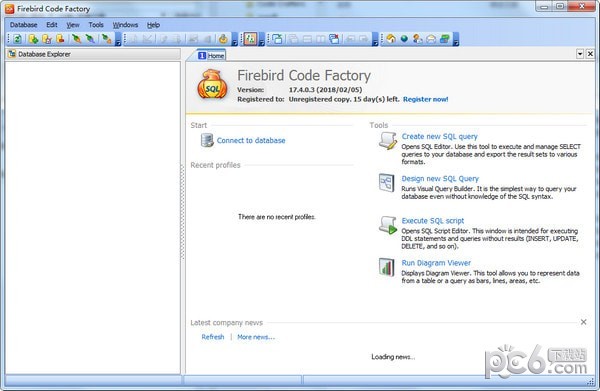Open the Database menu
Viewport: 600px width, 391px height.
pos(23,25)
